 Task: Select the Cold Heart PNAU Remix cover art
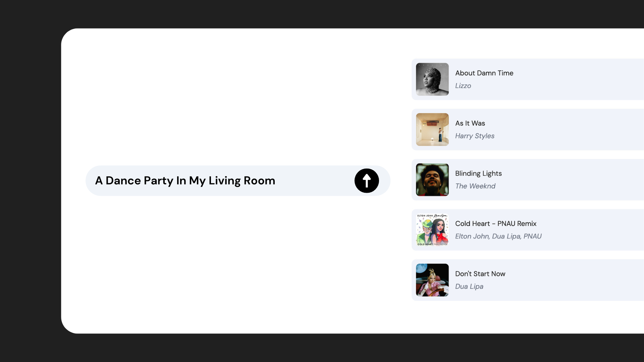tap(432, 230)
